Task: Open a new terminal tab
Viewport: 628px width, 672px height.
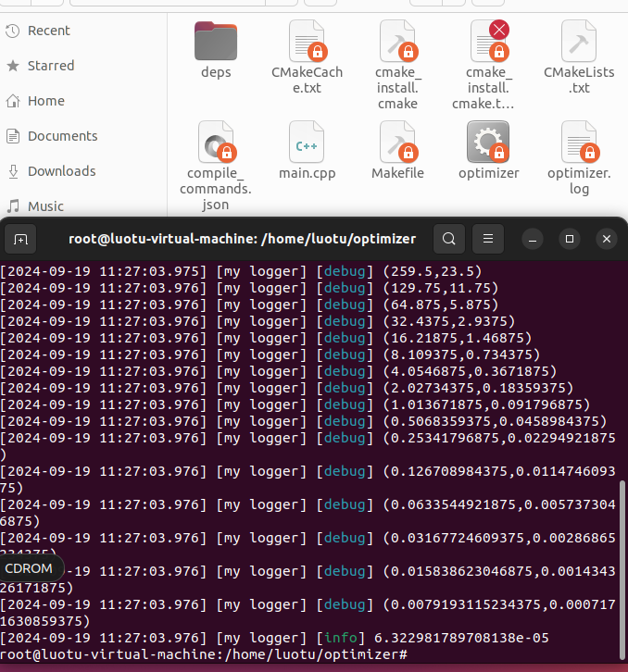Action: coord(21,239)
